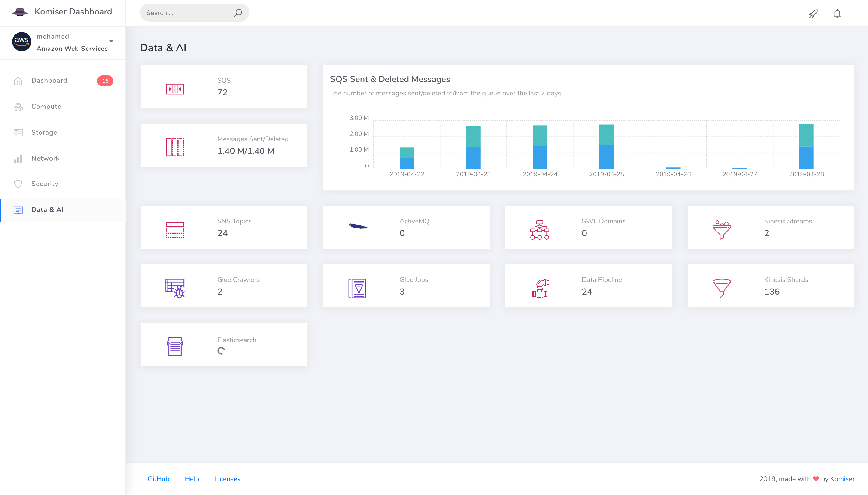The height and width of the screenshot is (495, 868).
Task: Click the SWF Domains workflow icon
Action: [x=539, y=230]
